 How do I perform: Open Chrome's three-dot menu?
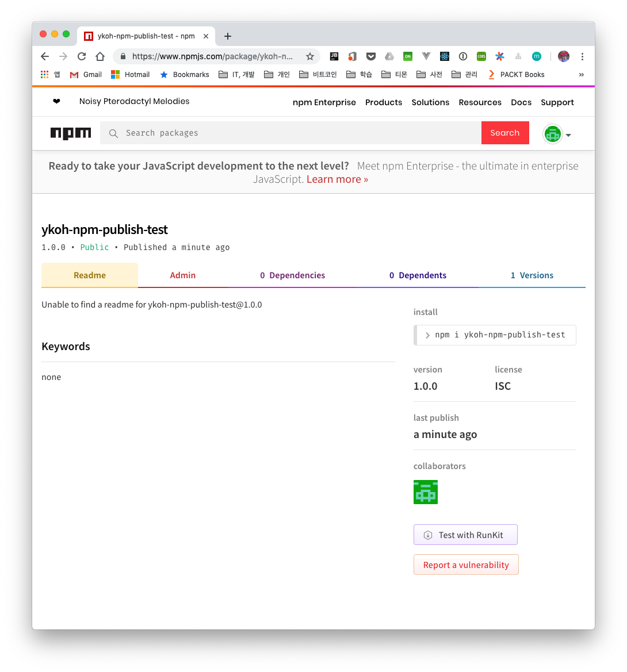(x=582, y=56)
